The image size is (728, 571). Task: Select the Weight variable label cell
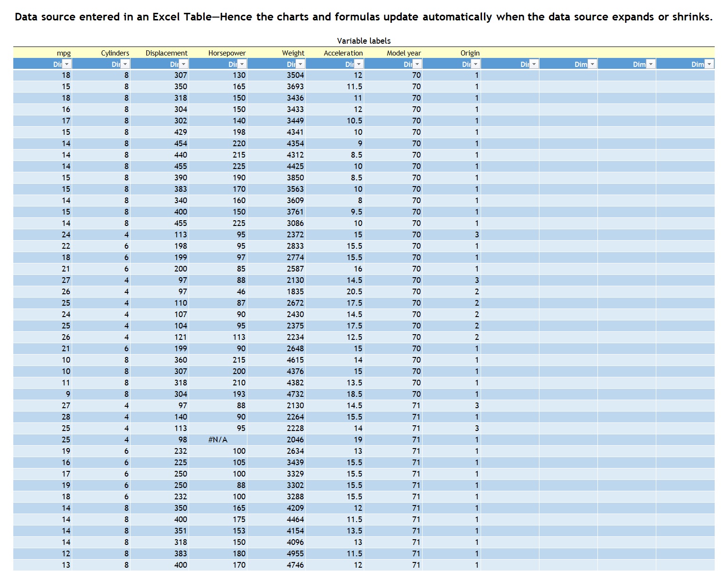pos(276,53)
